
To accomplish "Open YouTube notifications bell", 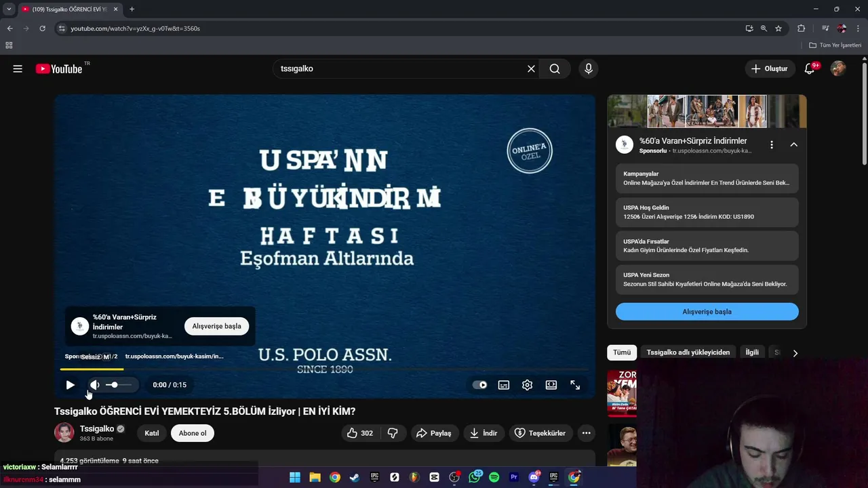I will (x=809, y=68).
